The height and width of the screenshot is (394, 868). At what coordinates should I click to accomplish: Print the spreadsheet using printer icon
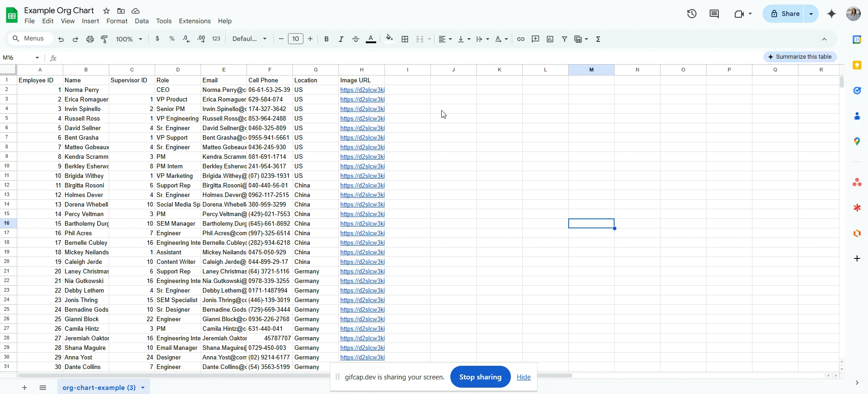[90, 39]
